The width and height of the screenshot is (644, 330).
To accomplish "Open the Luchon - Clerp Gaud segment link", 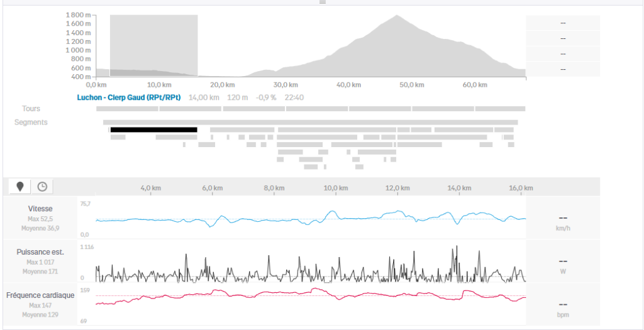I will pos(129,97).
